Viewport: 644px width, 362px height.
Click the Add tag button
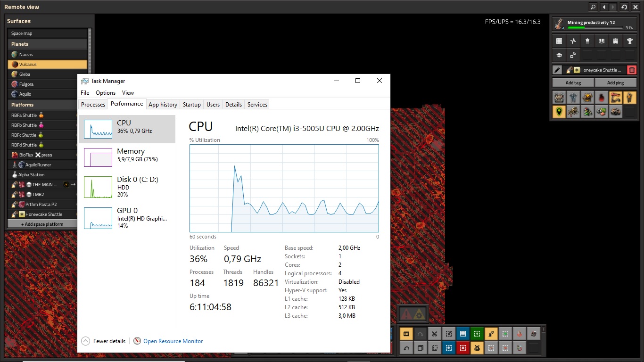pyautogui.click(x=573, y=83)
